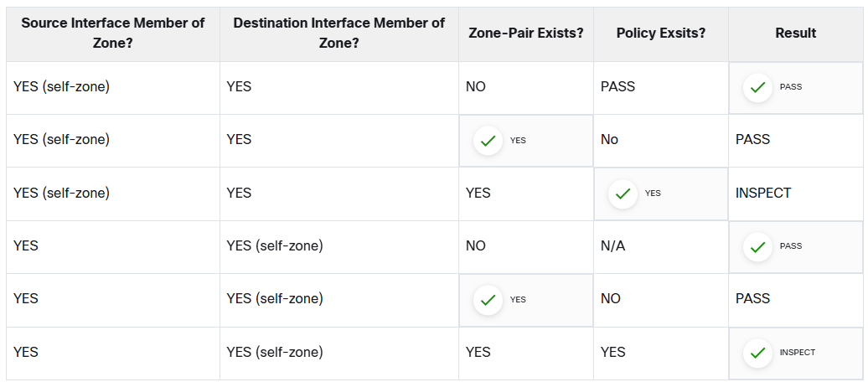This screenshot has width=868, height=382.
Task: Select last row's YES (self-zone) destination cell
Action: tap(275, 352)
